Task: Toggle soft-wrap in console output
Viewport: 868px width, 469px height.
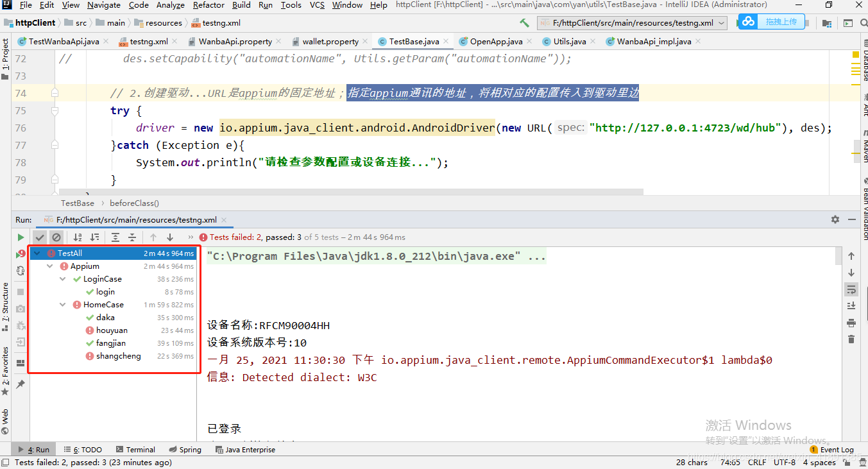Action: click(851, 289)
